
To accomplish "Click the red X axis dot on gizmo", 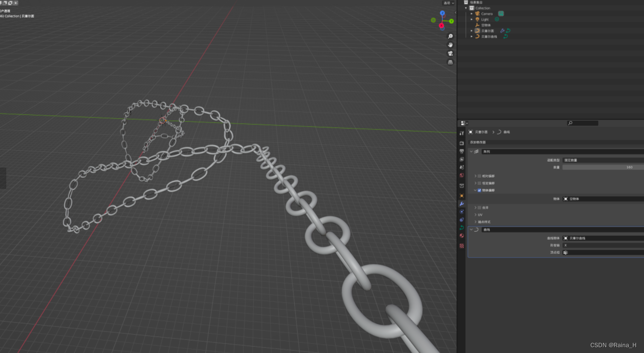I will coord(441,25).
